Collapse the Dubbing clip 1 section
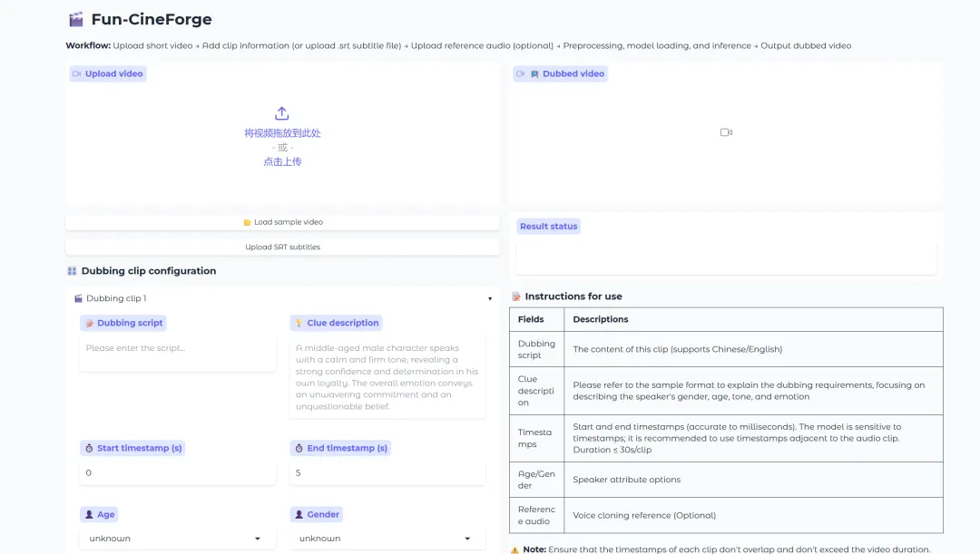This screenshot has height=554, width=980. [x=490, y=298]
